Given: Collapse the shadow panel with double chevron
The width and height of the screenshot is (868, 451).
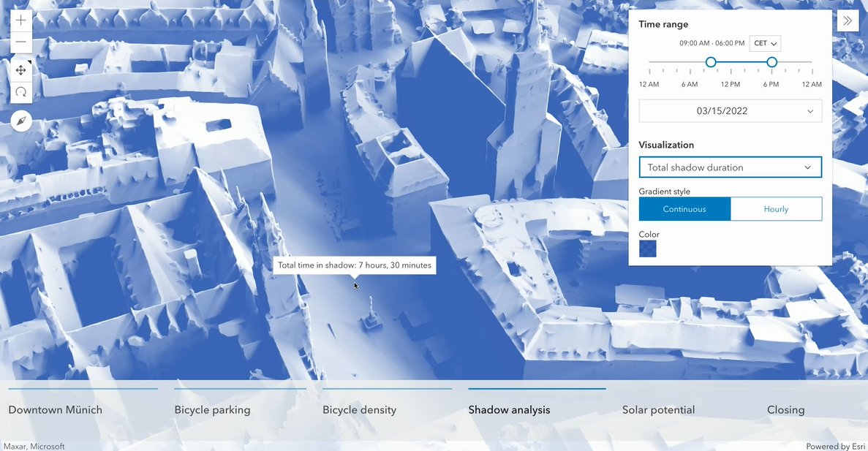Looking at the screenshot, I should point(848,21).
